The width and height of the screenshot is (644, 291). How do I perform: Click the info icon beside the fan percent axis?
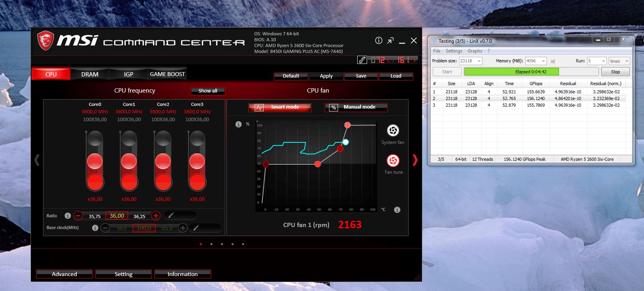[x=238, y=124]
